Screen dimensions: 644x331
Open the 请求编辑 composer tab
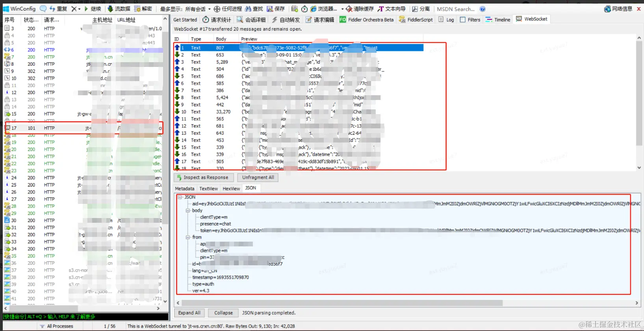pos(320,20)
